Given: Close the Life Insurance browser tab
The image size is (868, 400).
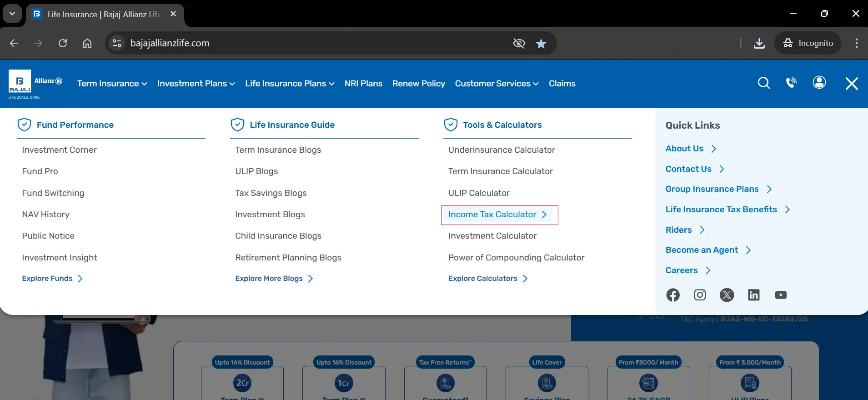Looking at the screenshot, I should [x=173, y=14].
